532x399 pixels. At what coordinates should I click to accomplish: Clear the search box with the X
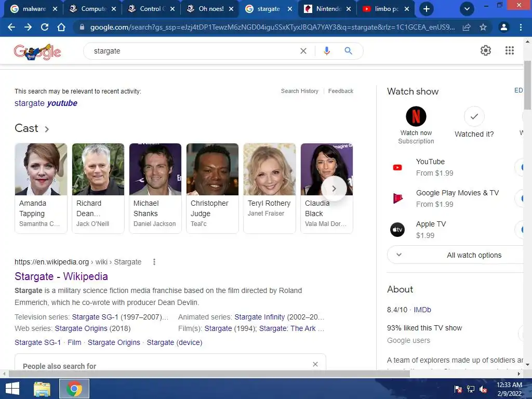click(303, 51)
